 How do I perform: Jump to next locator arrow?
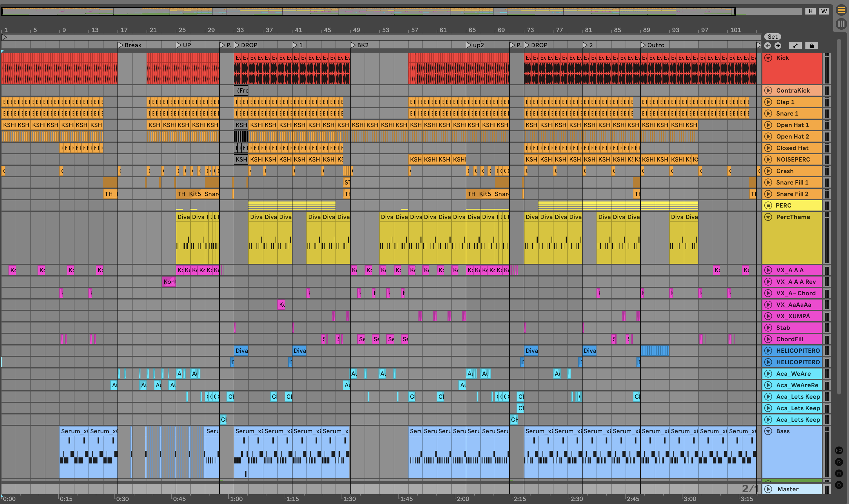click(778, 46)
